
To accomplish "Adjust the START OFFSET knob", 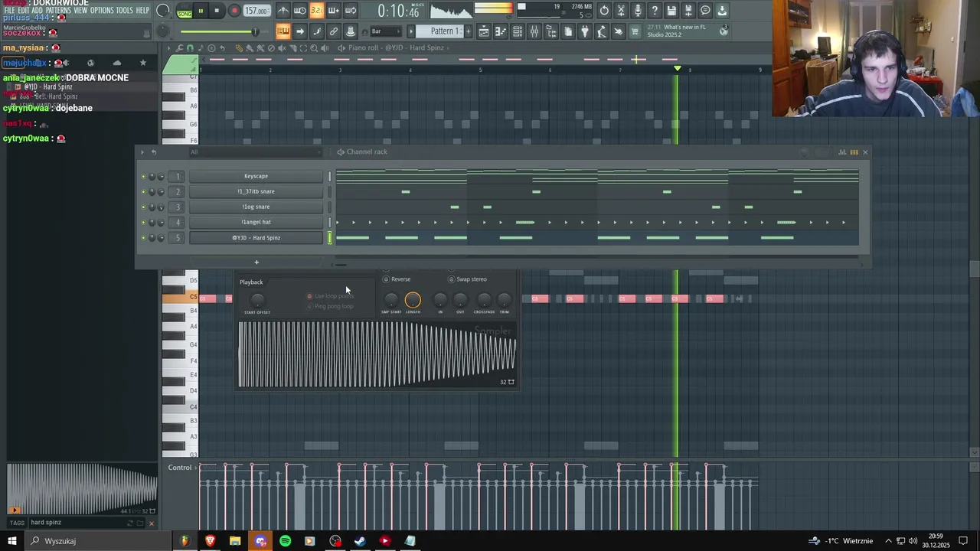I will [257, 300].
